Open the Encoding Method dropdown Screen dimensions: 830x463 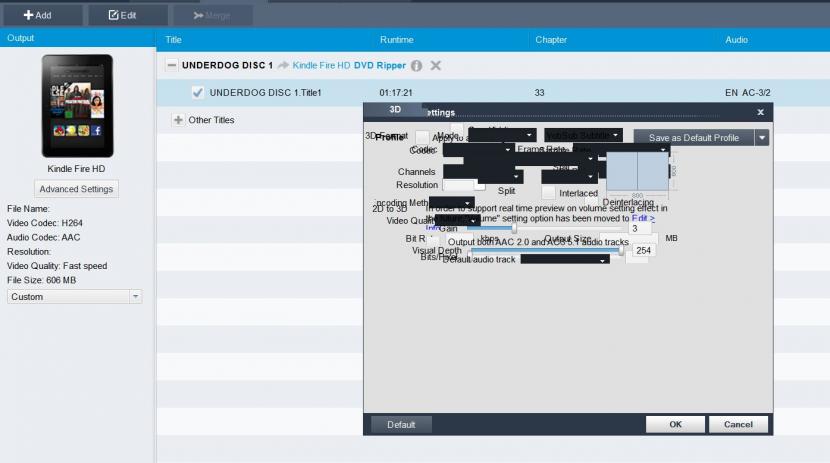click(x=452, y=203)
